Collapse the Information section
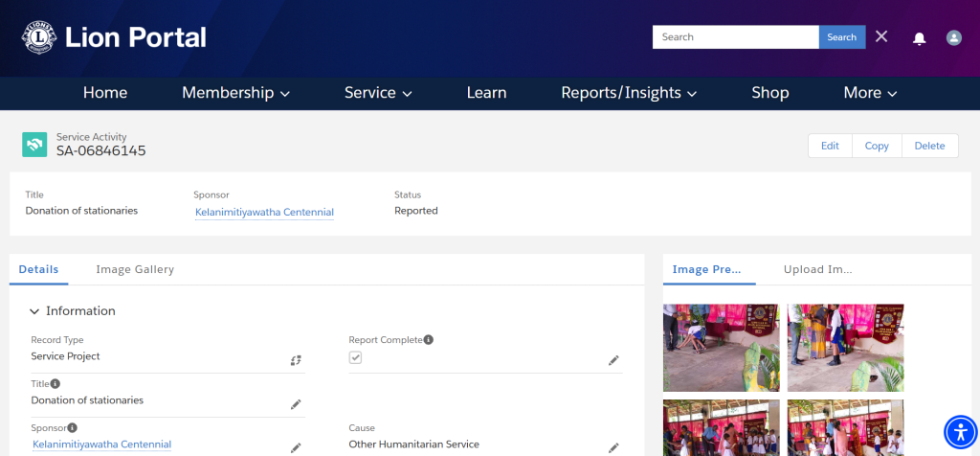 pyautogui.click(x=34, y=311)
